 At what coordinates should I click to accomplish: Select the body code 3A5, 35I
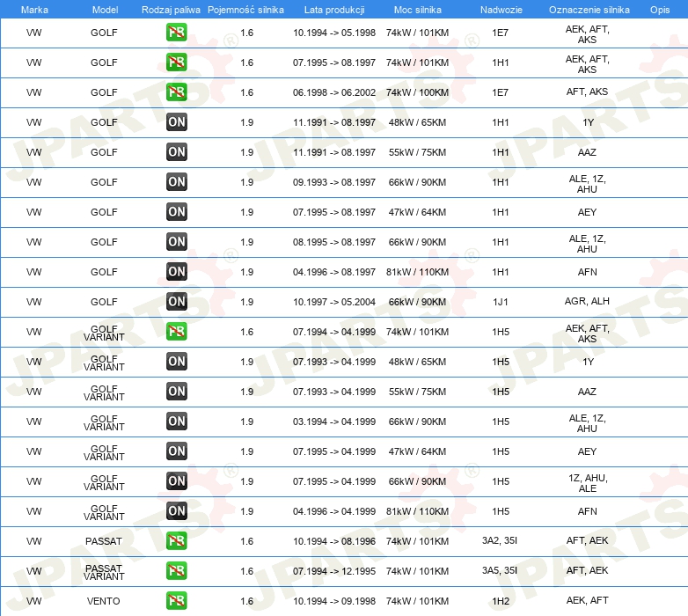pyautogui.click(x=500, y=570)
